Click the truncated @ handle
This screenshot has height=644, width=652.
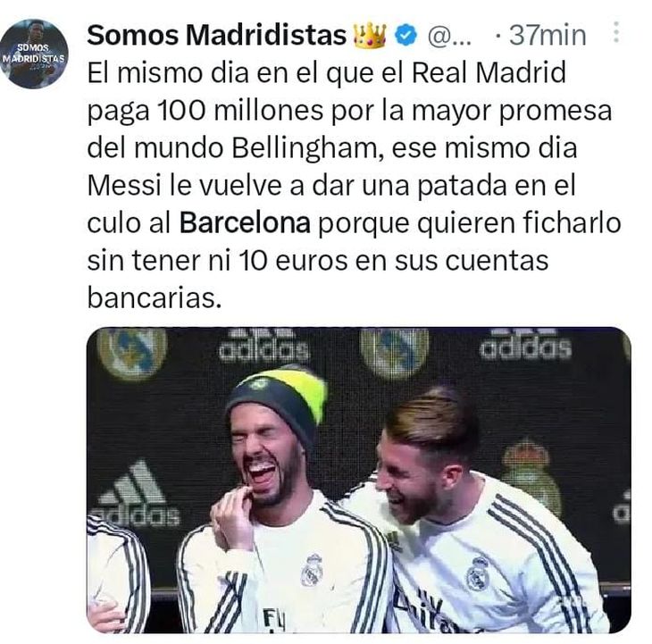(x=449, y=37)
